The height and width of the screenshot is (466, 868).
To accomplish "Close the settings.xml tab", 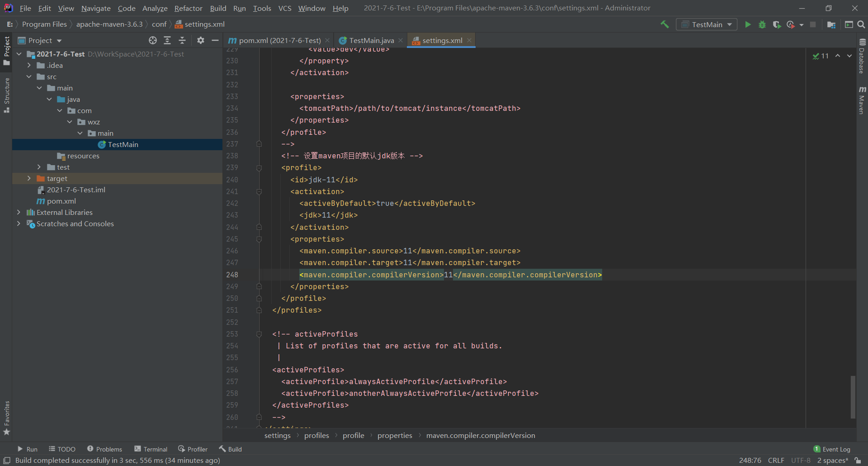I will pos(469,40).
